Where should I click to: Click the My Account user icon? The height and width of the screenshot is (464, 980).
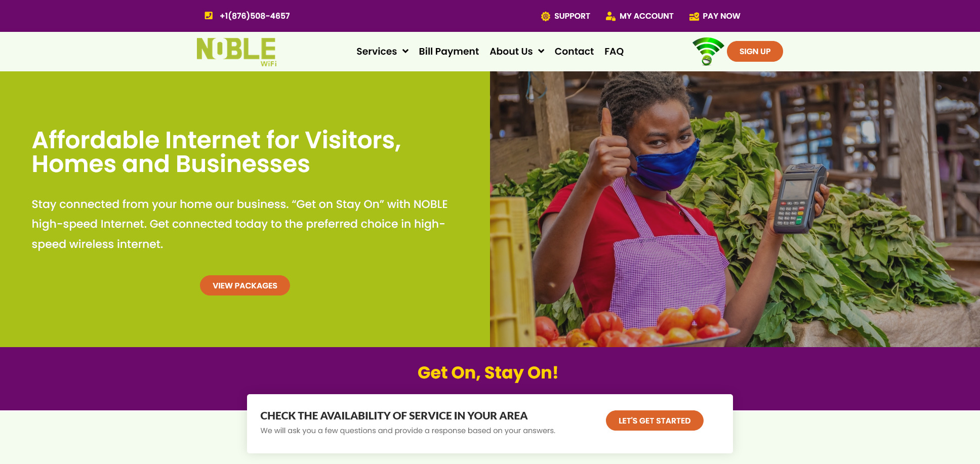click(x=610, y=16)
